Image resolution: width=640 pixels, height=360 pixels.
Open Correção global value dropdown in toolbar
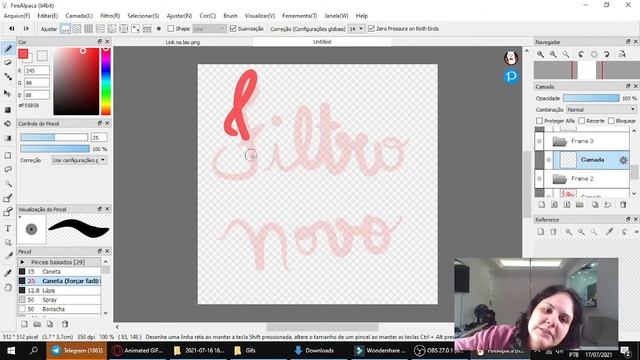tap(356, 29)
